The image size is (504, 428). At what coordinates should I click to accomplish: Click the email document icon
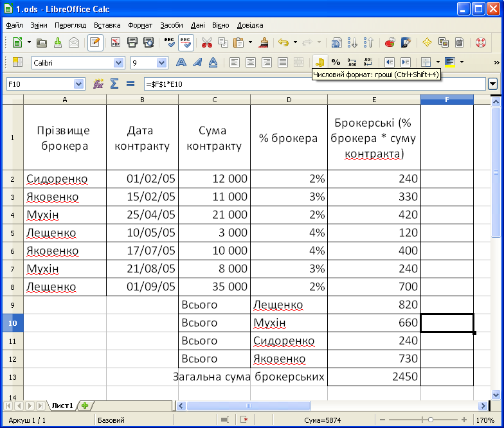[x=75, y=42]
